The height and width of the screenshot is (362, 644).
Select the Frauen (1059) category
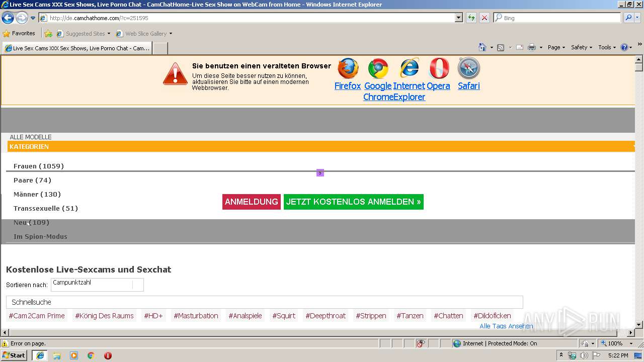coord(39,166)
